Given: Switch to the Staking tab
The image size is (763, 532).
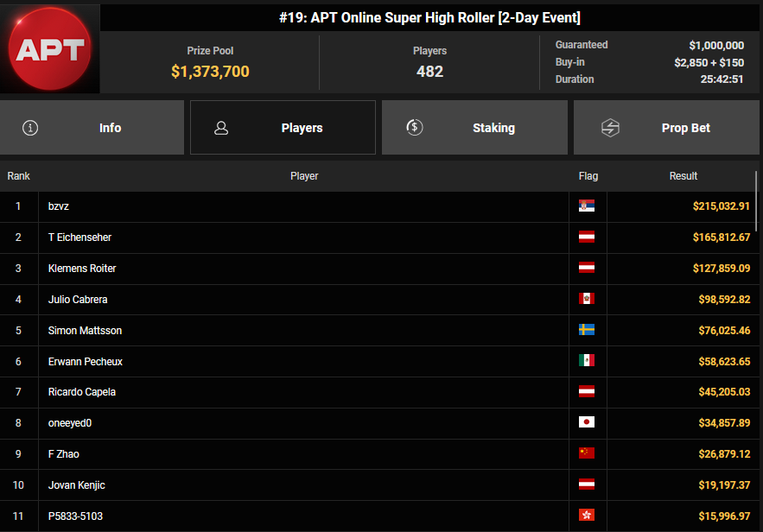Looking at the screenshot, I should (474, 128).
